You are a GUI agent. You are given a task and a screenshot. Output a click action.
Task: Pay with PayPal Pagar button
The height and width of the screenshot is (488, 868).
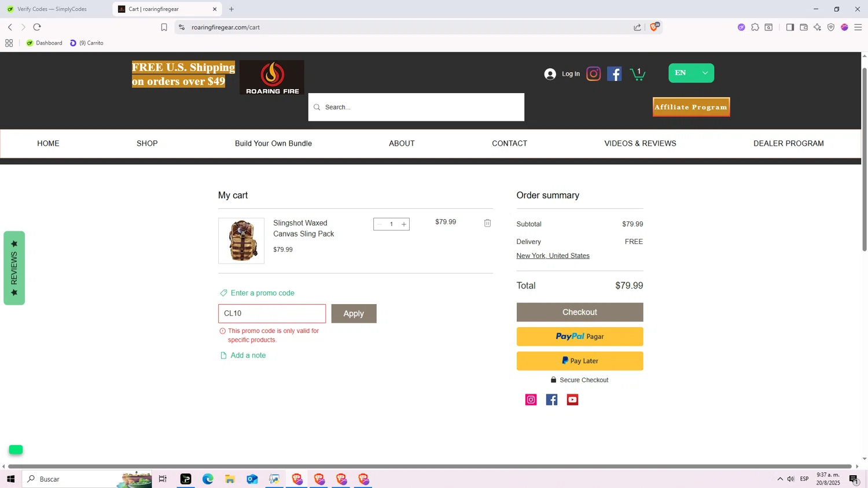coord(579,337)
